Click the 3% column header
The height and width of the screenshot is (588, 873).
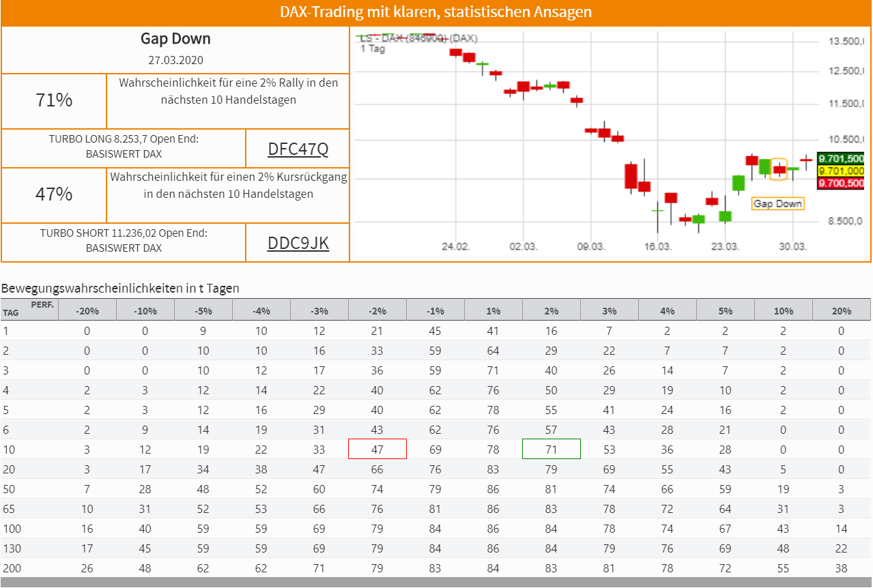pyautogui.click(x=610, y=310)
